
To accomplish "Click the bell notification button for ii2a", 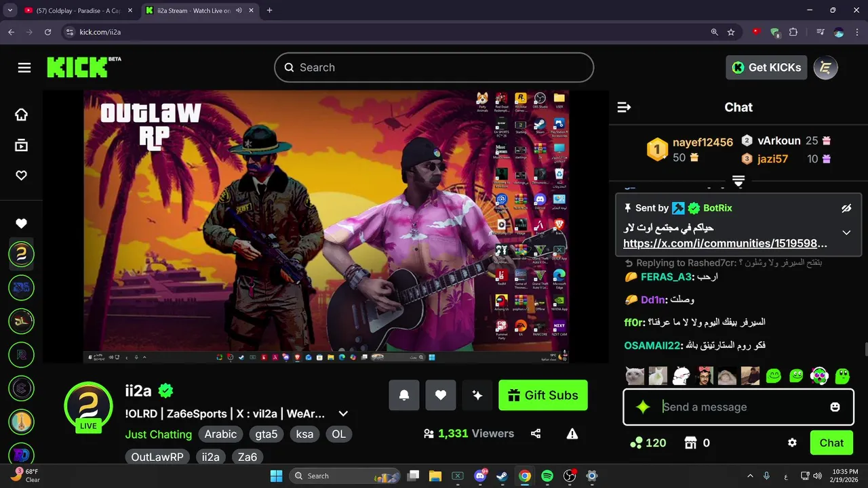I will click(x=404, y=395).
